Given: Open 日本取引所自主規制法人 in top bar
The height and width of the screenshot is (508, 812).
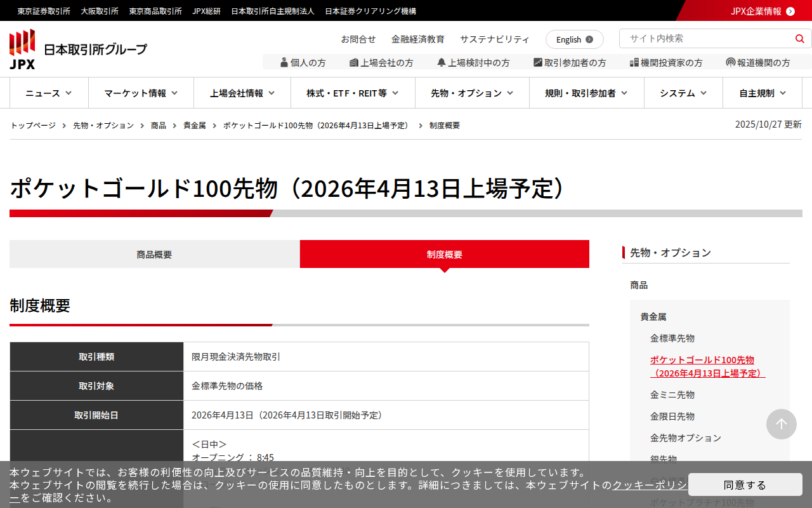Looking at the screenshot, I should click(x=273, y=11).
